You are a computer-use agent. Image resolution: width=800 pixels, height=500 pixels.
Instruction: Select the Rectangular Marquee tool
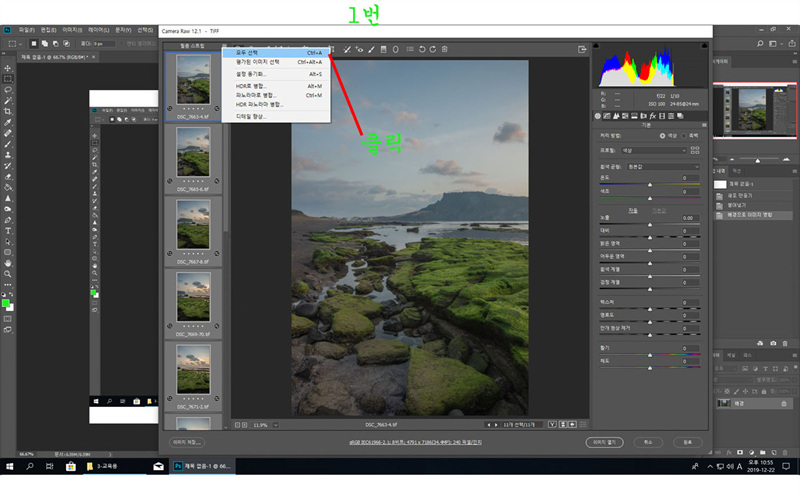coord(8,79)
